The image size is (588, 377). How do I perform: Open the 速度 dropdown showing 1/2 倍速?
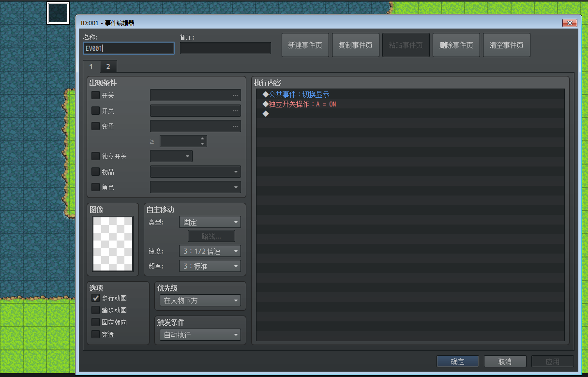(210, 251)
